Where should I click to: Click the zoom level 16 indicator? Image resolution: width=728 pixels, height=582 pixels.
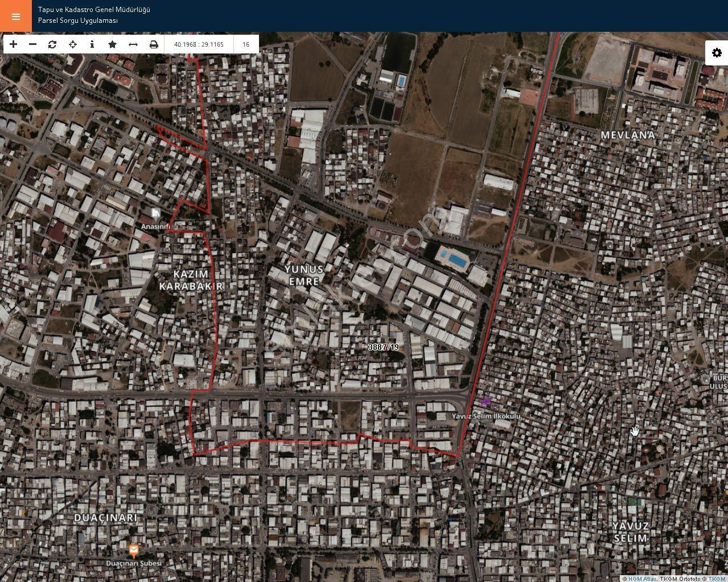246,44
